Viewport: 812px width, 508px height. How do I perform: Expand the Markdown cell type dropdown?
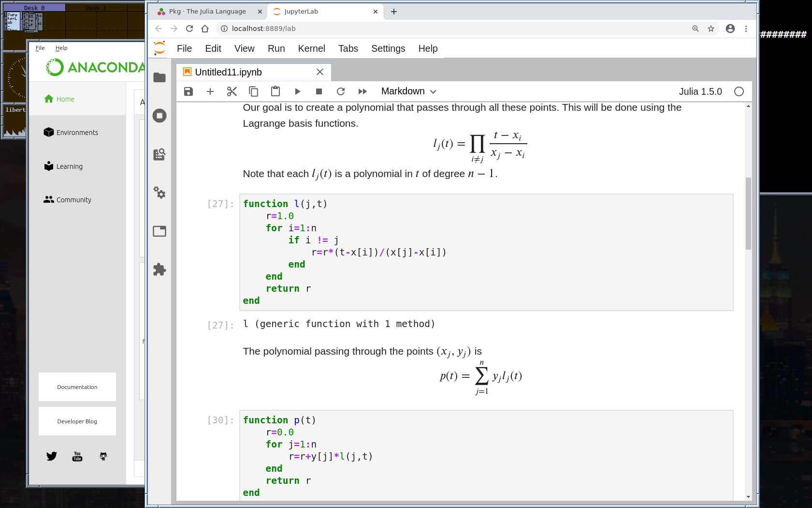(408, 91)
